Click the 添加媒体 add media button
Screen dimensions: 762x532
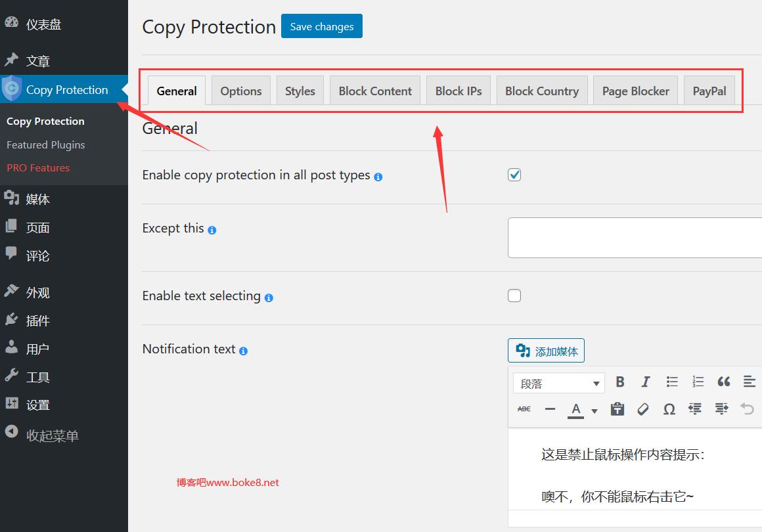[546, 351]
